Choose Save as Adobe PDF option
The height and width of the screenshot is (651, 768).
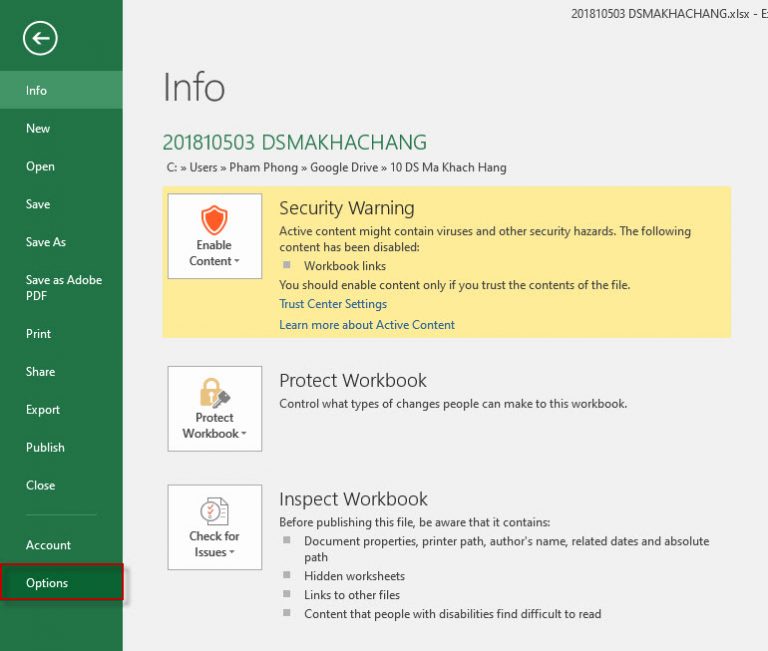click(x=63, y=288)
